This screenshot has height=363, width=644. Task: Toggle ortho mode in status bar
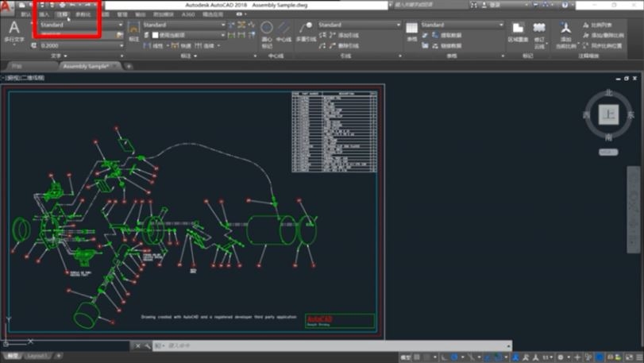445,357
